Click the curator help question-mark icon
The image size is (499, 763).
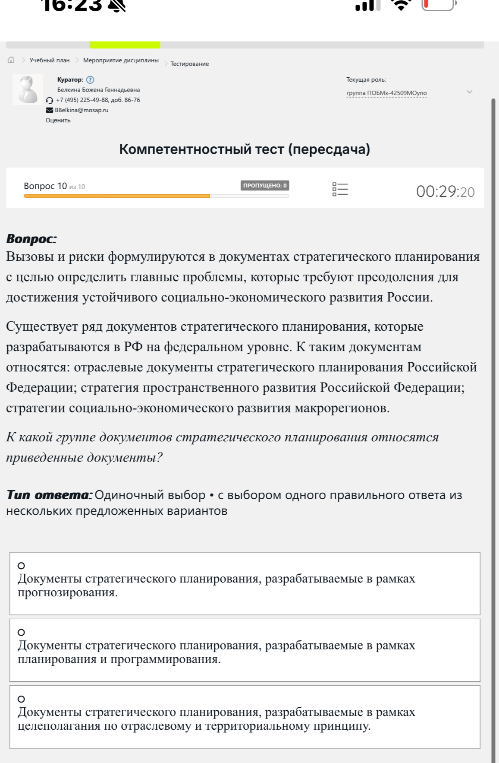pos(90,80)
